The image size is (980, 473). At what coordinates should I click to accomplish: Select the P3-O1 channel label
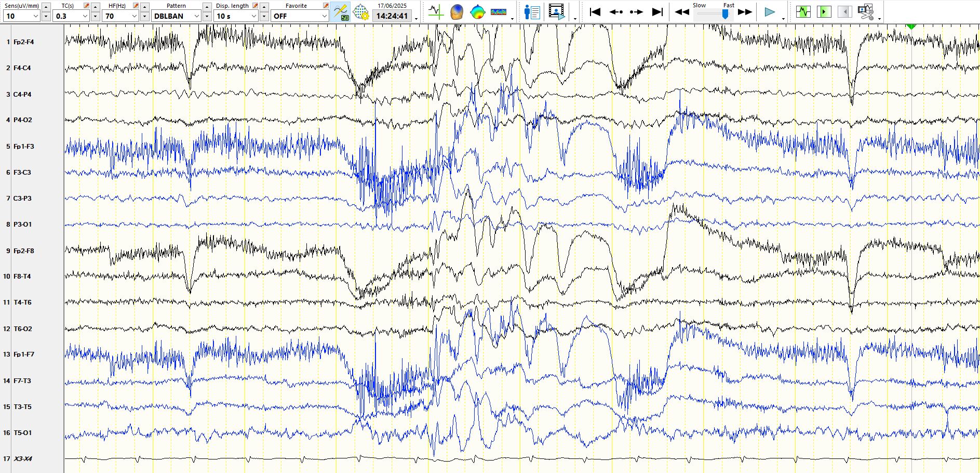pos(23,225)
